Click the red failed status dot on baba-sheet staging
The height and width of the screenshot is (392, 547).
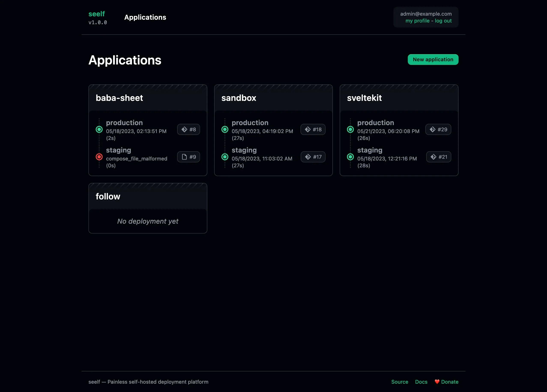click(x=99, y=157)
